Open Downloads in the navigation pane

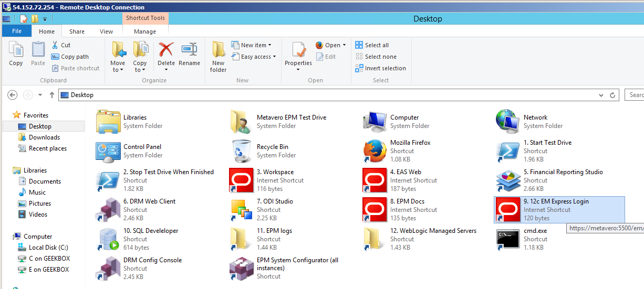coord(39,137)
